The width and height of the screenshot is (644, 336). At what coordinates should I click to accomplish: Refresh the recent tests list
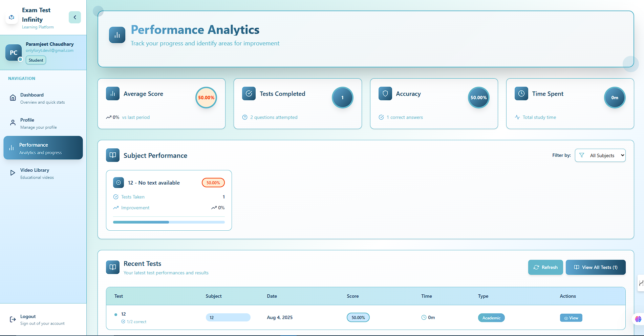[x=545, y=267]
